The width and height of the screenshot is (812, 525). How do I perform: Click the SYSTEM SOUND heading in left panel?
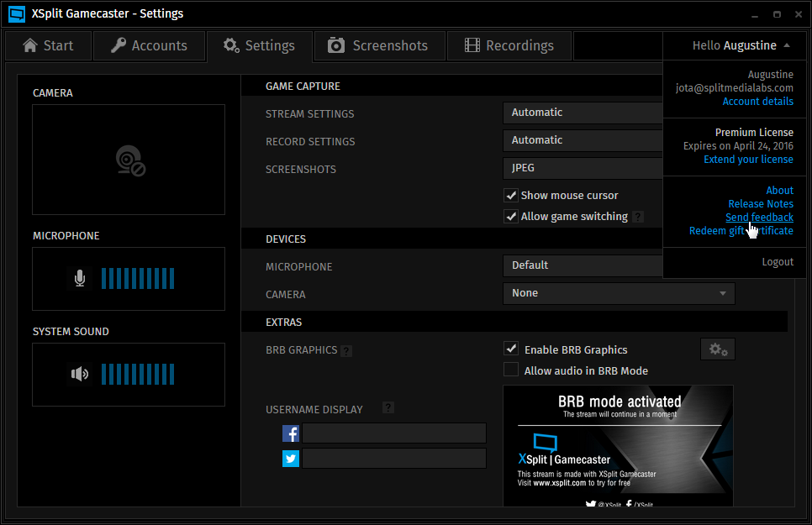[x=71, y=331]
